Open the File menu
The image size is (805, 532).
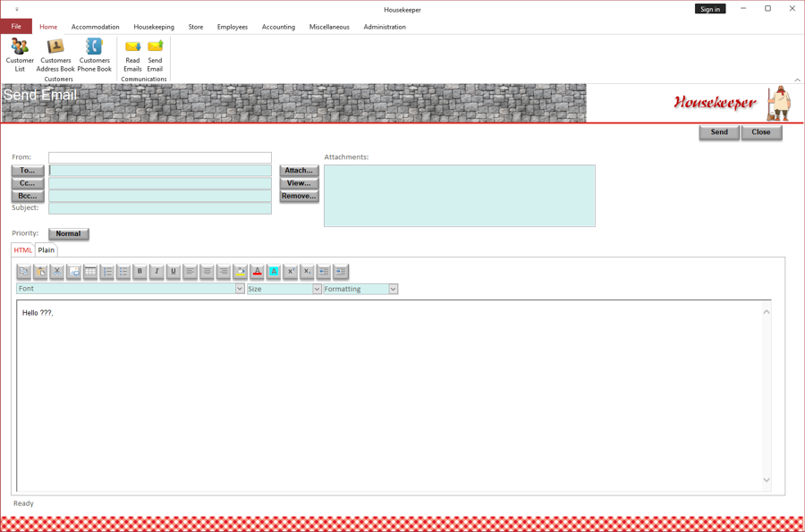click(16, 27)
